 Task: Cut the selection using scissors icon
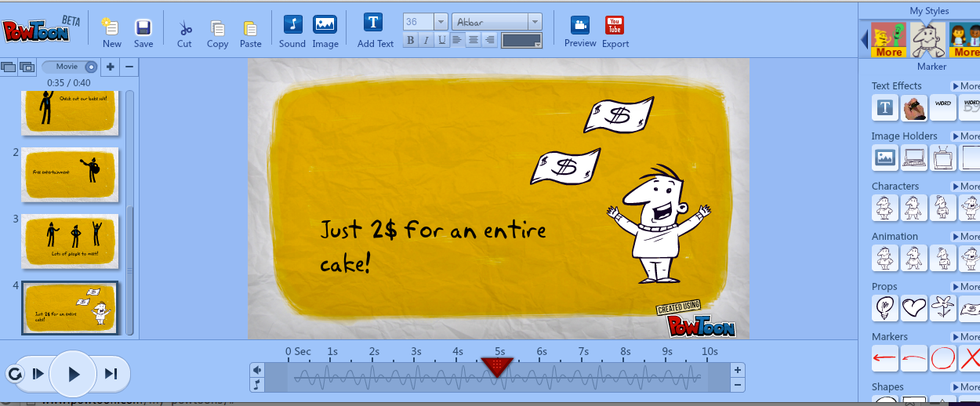[x=185, y=32]
